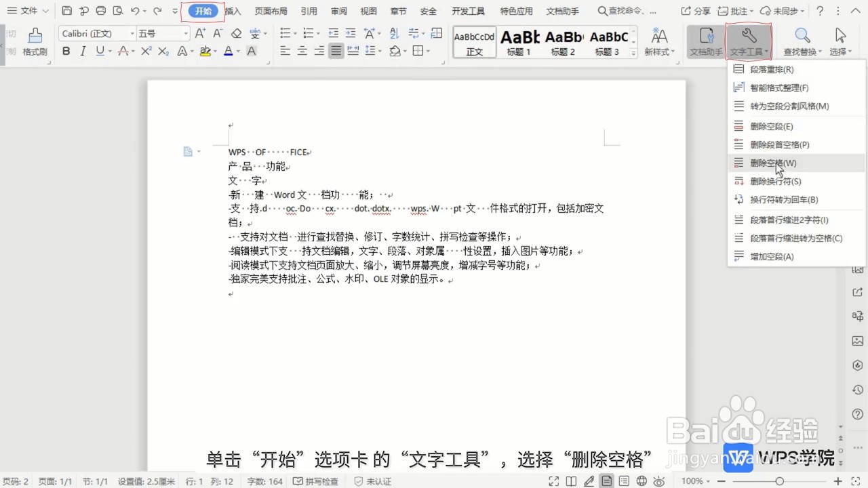
Task: Apply the Heading 2 (标题 2) style
Action: 563,42
